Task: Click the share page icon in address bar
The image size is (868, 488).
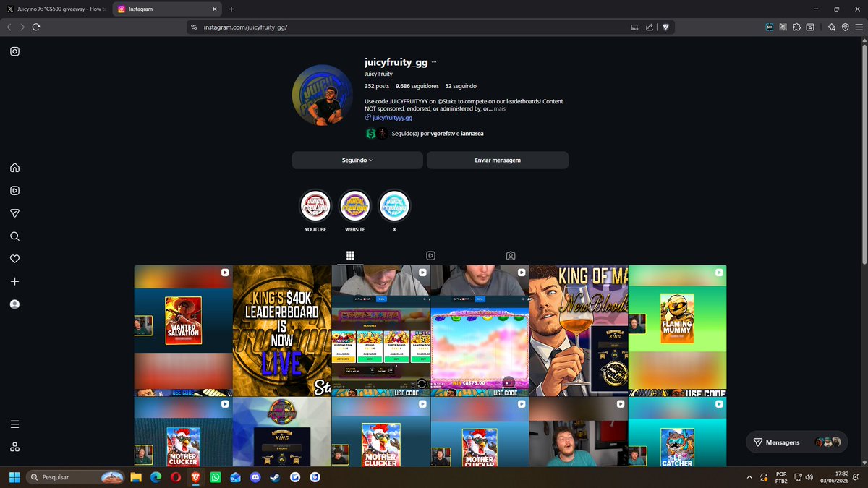Action: [650, 27]
